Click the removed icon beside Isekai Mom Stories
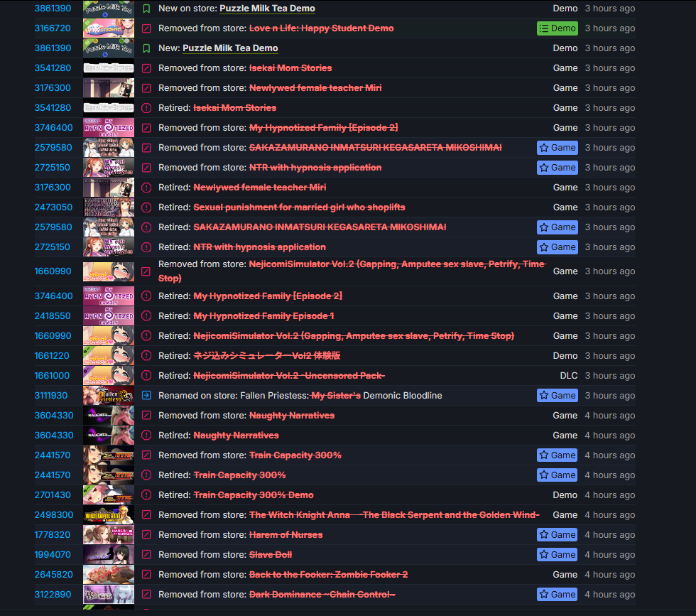The height and width of the screenshot is (616, 696). point(146,68)
